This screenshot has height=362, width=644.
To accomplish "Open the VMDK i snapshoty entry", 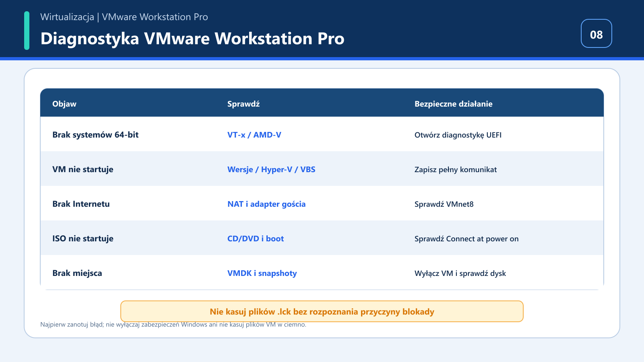I will (x=262, y=273).
